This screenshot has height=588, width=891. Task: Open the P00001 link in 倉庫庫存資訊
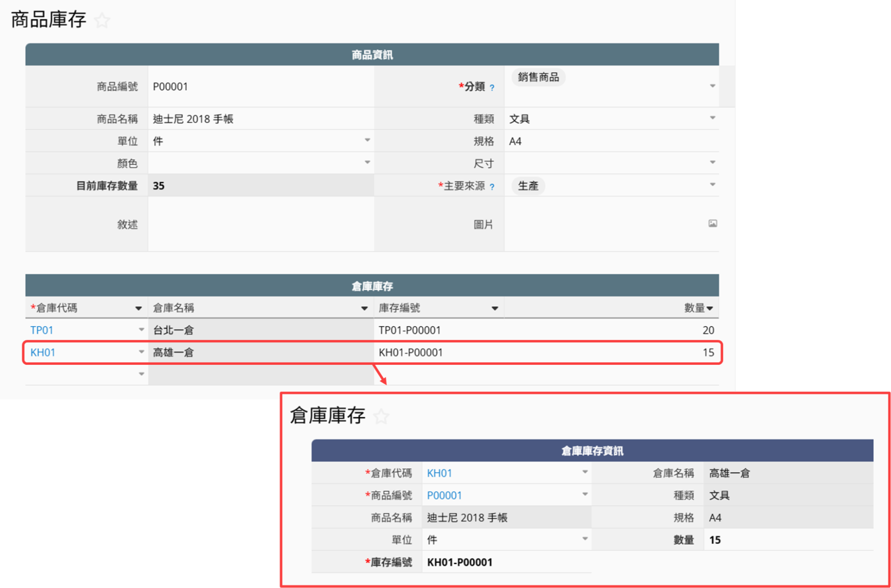444,495
